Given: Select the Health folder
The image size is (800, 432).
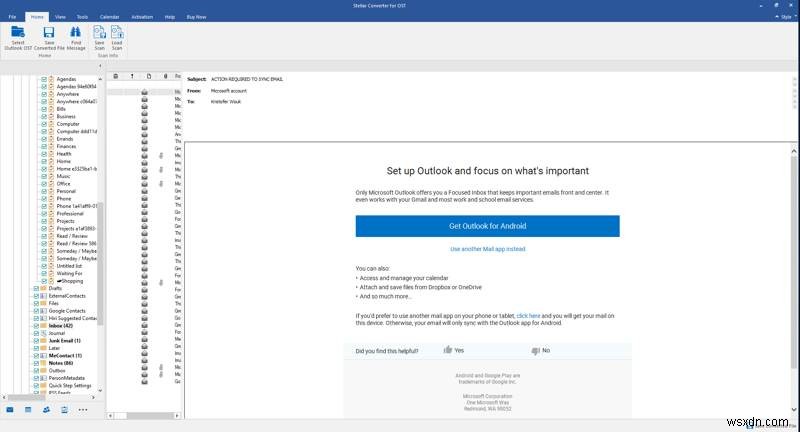Looking at the screenshot, I should pos(64,154).
